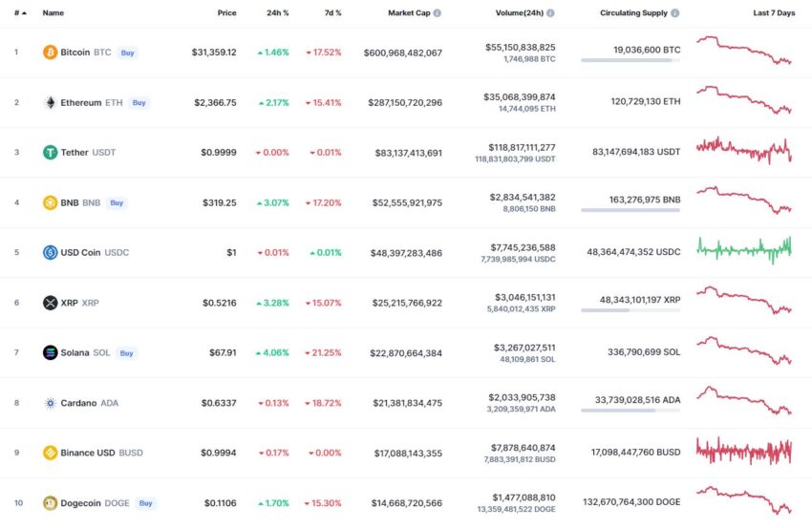Sort by the 24h % column header
This screenshot has height=528, width=812.
[x=278, y=13]
